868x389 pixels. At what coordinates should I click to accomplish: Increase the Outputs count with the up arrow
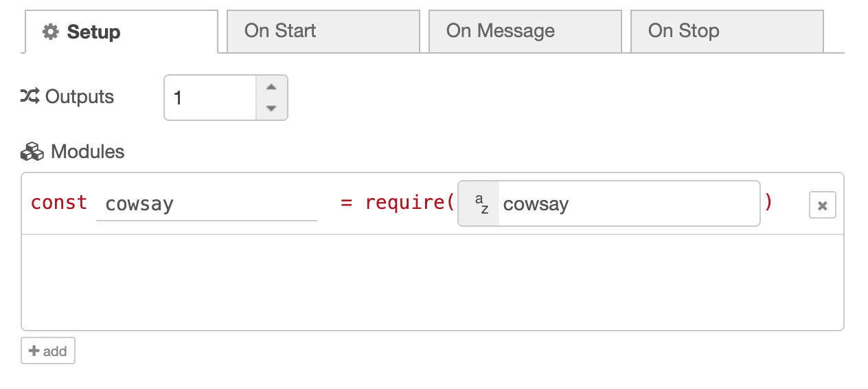[271, 87]
